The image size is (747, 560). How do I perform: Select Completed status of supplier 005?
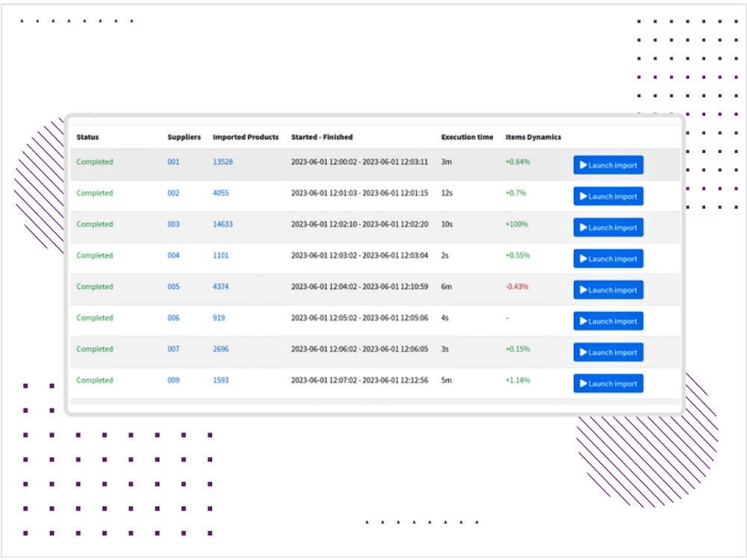95,287
